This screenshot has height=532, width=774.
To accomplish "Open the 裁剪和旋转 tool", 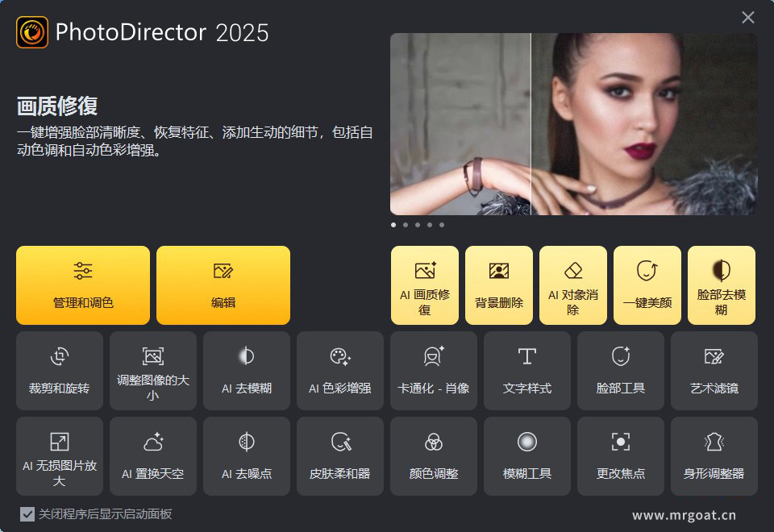I will tap(59, 371).
